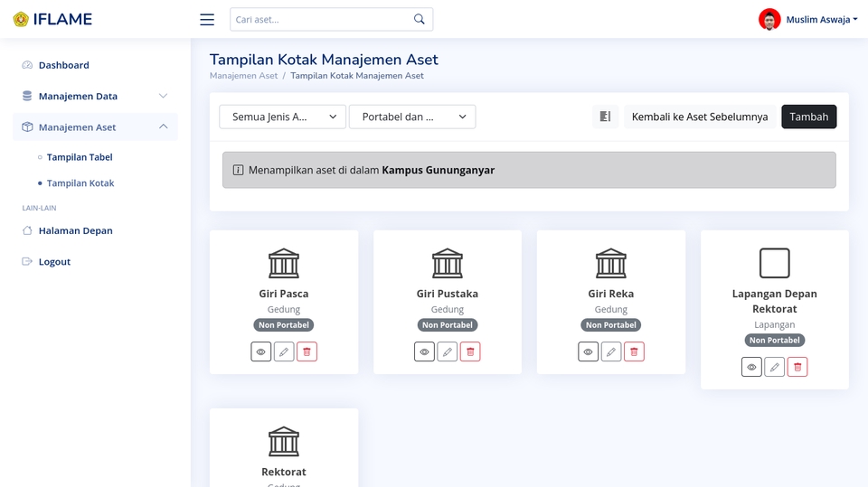This screenshot has width=868, height=487.
Task: Collapse the Manajemen Aset menu
Action: pyautogui.click(x=95, y=126)
